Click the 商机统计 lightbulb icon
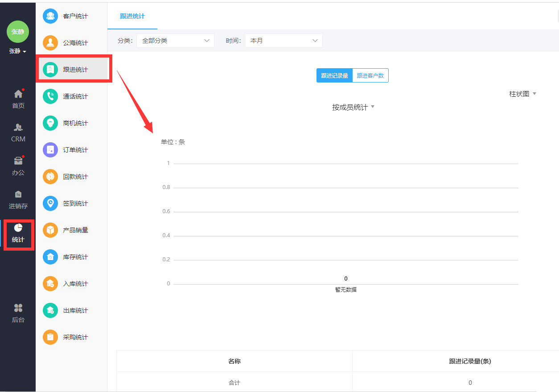 [50, 123]
